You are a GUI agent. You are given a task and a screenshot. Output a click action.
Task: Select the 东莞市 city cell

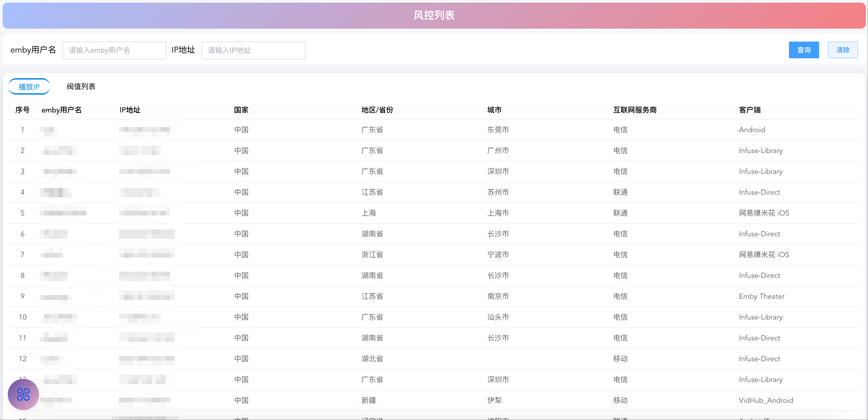[x=498, y=130]
